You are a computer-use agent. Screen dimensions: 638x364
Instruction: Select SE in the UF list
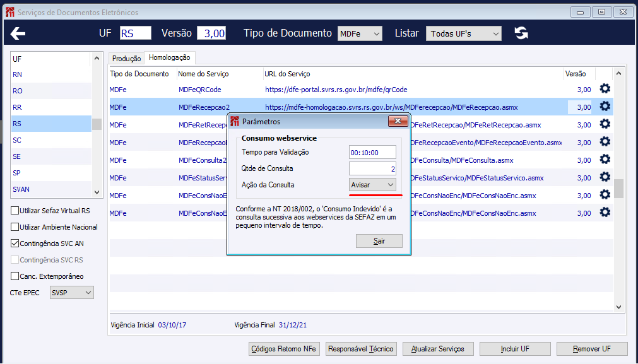(51, 156)
